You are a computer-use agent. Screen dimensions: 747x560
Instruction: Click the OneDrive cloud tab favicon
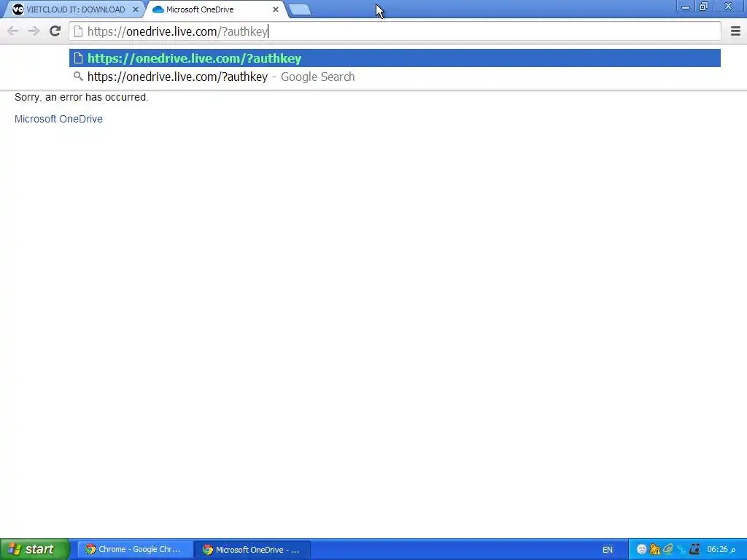click(x=158, y=9)
